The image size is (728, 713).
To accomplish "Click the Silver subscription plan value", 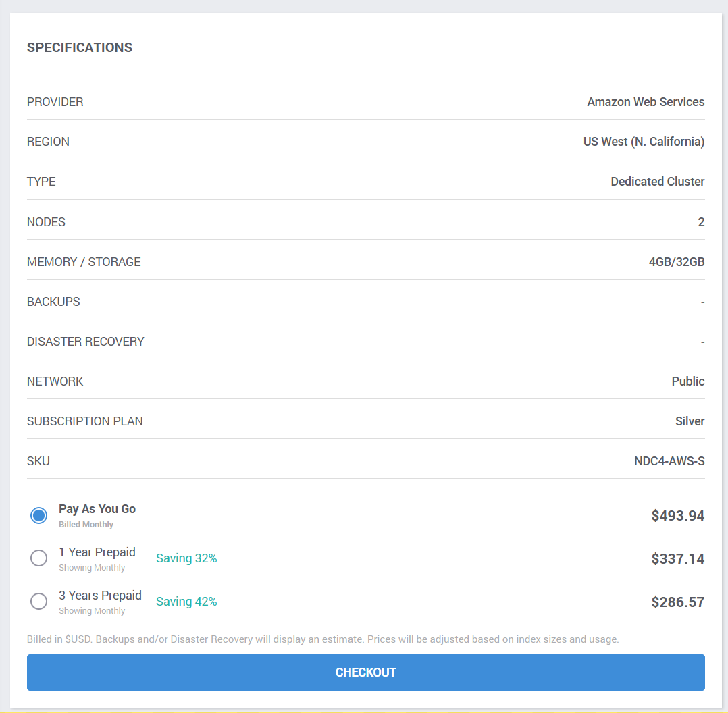I will pyautogui.click(x=690, y=421).
